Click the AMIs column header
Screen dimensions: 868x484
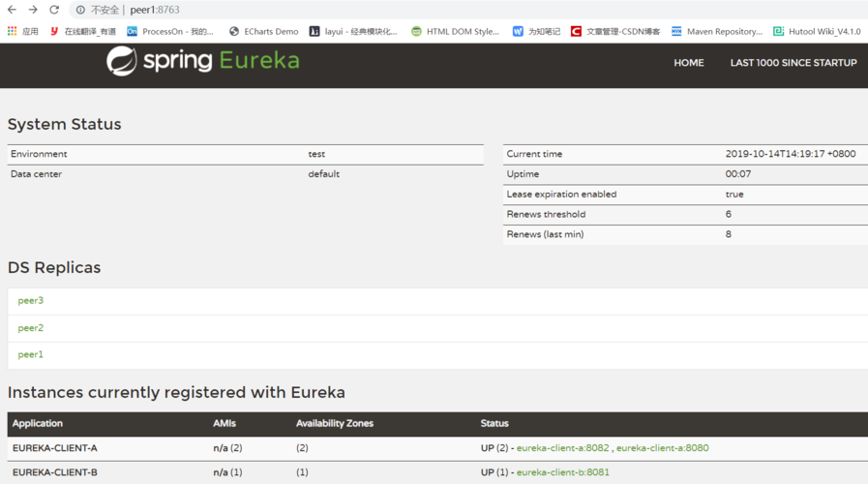click(x=224, y=424)
